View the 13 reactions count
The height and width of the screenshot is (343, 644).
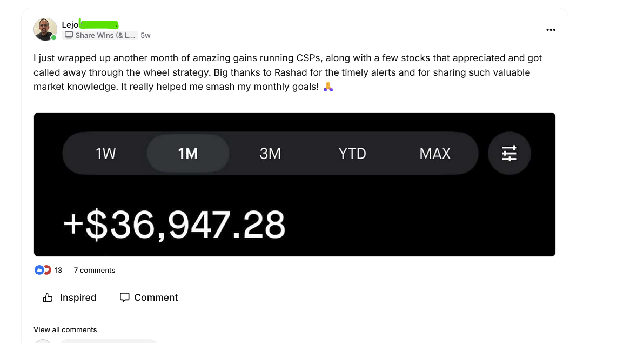[x=58, y=270]
